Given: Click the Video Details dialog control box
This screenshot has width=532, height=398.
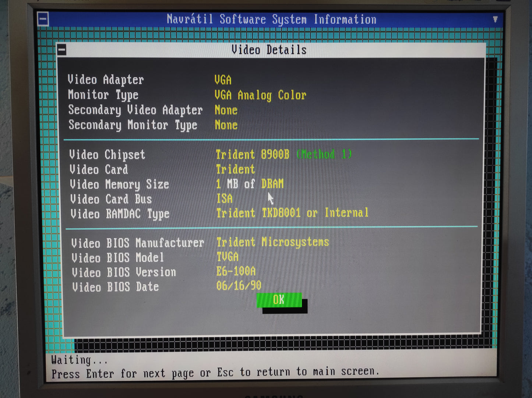Looking at the screenshot, I should click(62, 50).
